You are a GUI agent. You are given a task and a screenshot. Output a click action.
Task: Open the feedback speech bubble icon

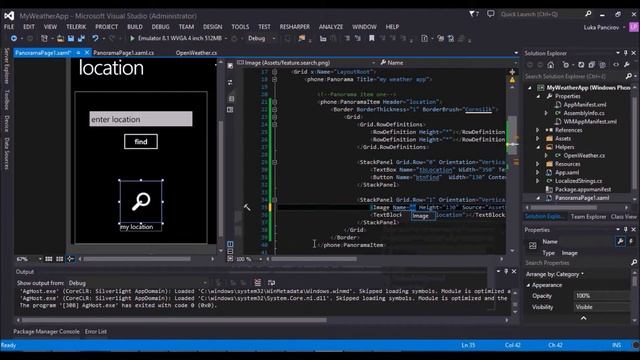(x=491, y=14)
